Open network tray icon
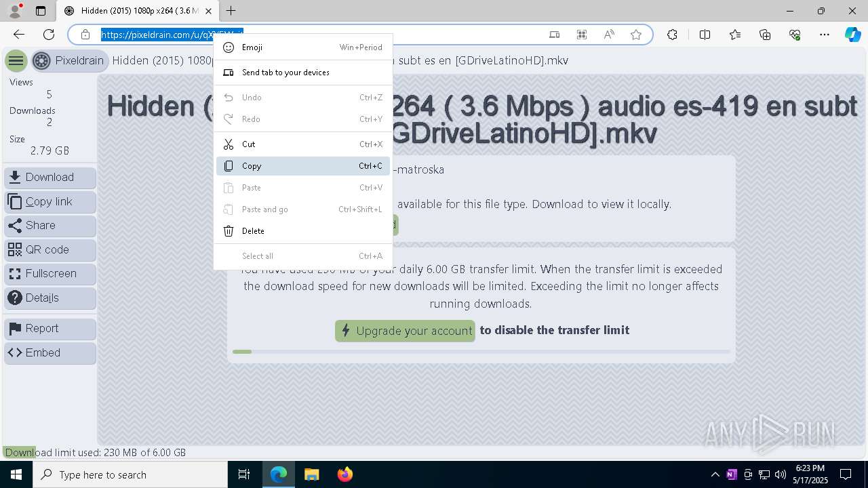Image resolution: width=868 pixels, height=488 pixels. pos(764,474)
